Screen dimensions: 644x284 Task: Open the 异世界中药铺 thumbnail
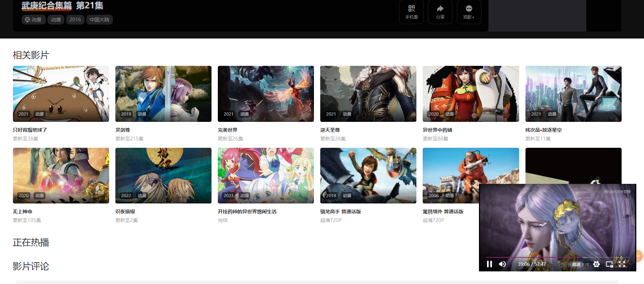471,94
